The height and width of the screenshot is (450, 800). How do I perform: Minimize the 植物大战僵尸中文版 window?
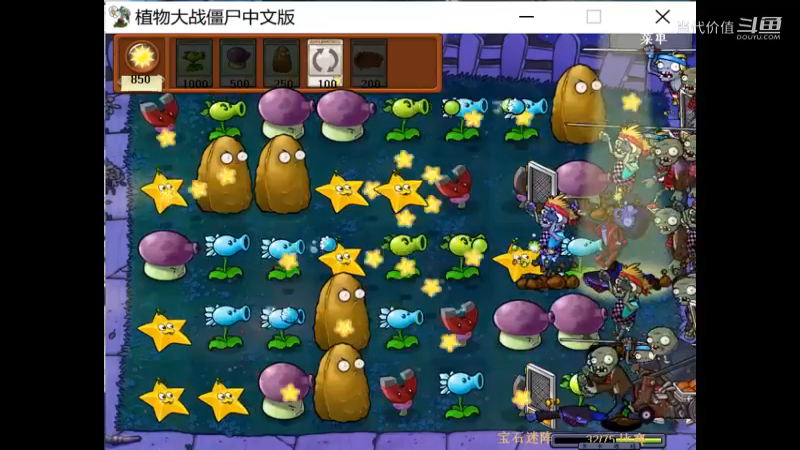click(527, 17)
